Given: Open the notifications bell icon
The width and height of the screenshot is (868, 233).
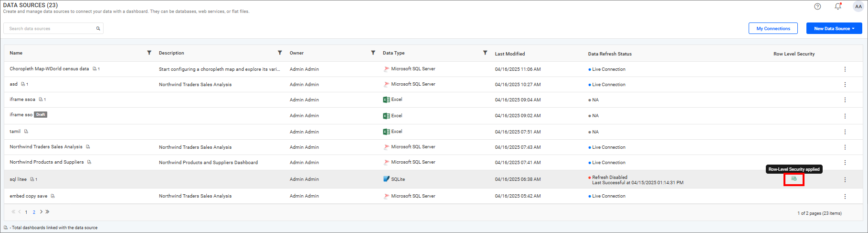Looking at the screenshot, I should click(837, 6).
